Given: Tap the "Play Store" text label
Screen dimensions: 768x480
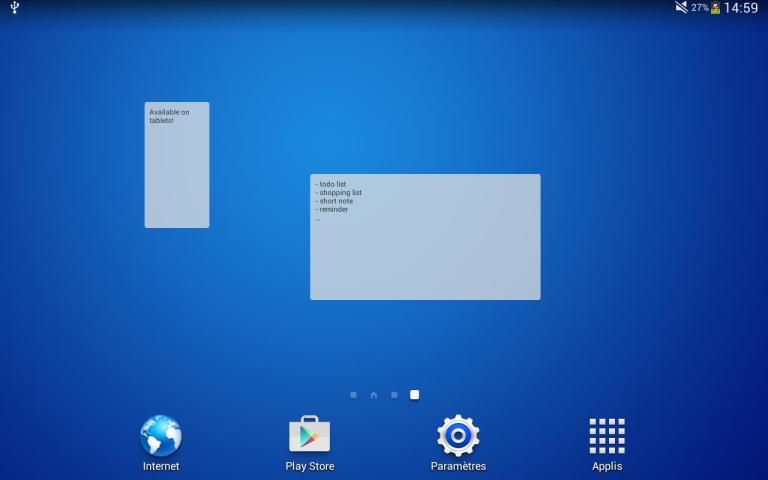Looking at the screenshot, I should (310, 466).
